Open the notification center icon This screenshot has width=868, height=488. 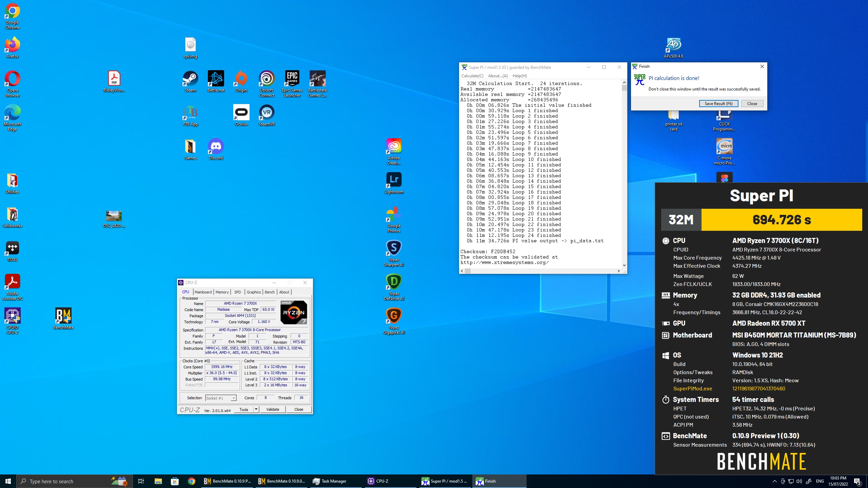858,481
